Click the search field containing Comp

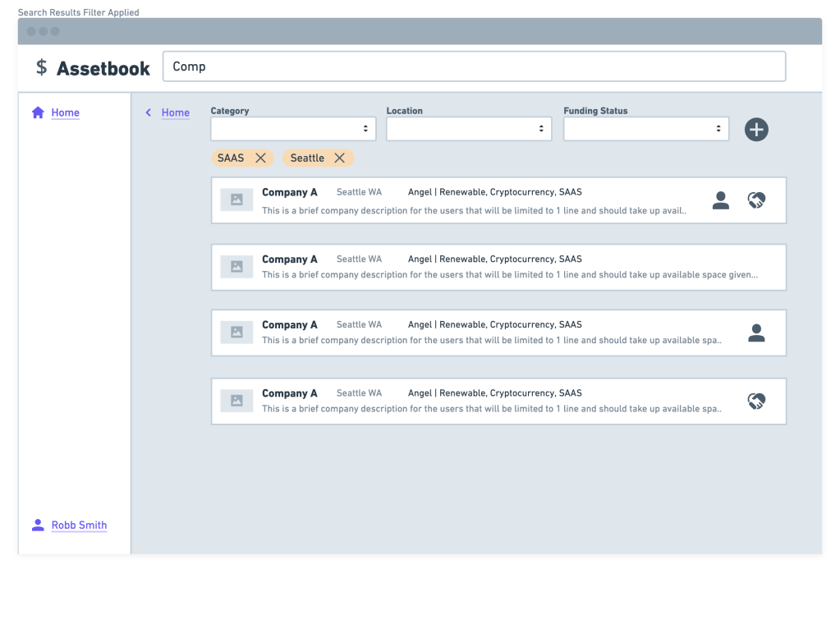(474, 67)
